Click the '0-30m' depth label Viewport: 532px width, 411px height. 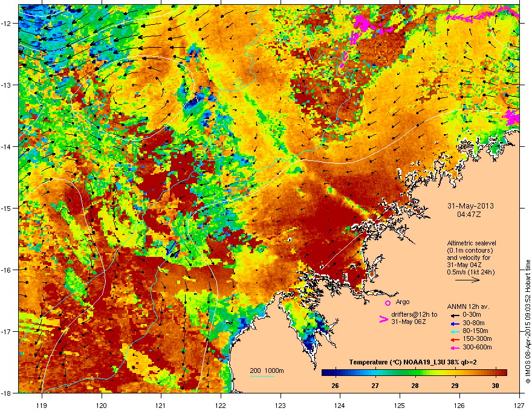pos(472,315)
